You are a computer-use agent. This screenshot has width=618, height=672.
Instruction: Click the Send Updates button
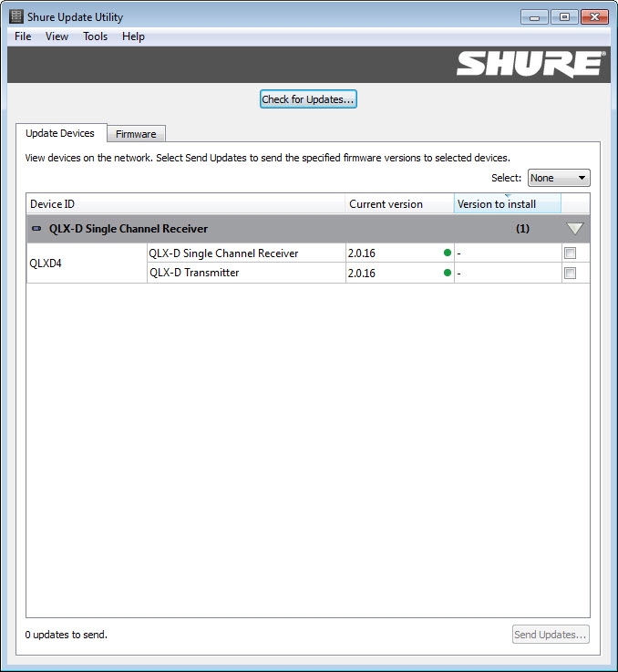551,635
